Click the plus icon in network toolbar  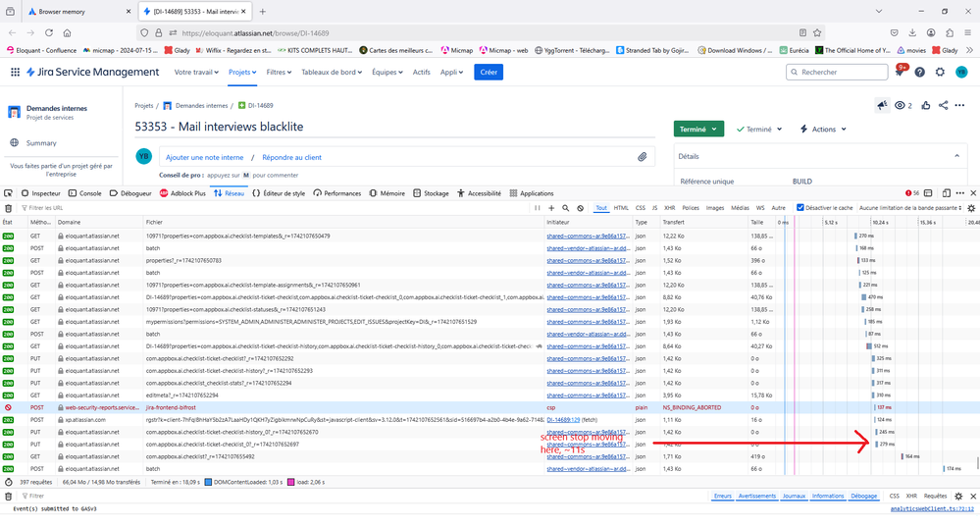click(551, 208)
